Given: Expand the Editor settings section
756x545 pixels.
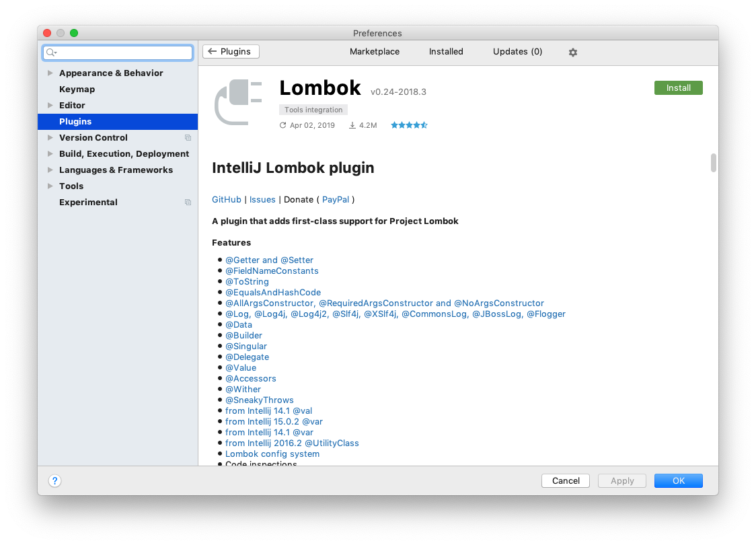Looking at the screenshot, I should click(50, 106).
